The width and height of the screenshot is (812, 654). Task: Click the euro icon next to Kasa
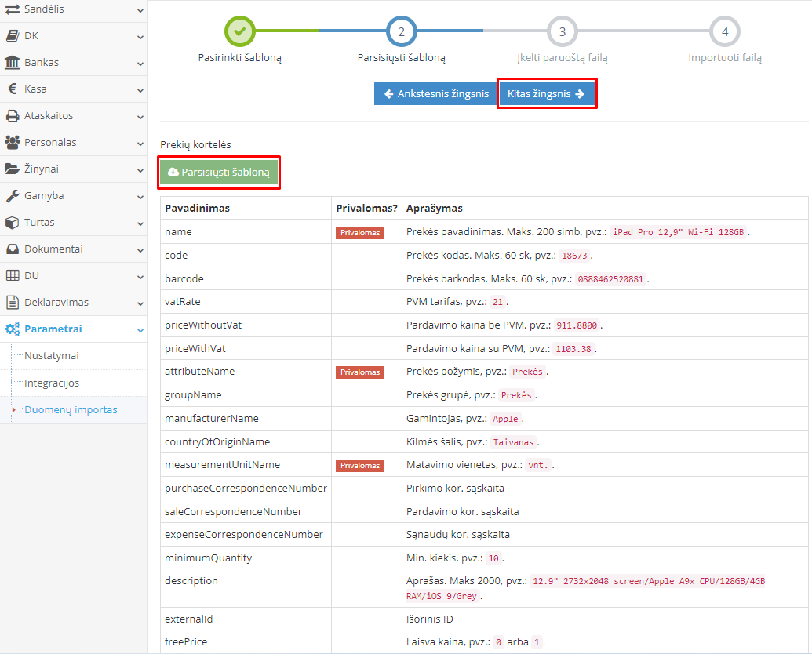[x=13, y=89]
